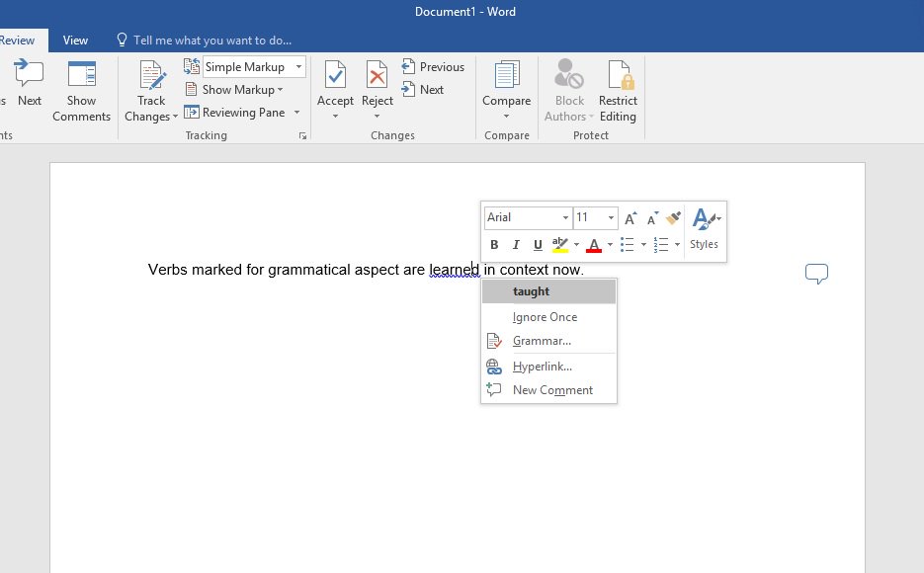Grow the font size
Image resolution: width=924 pixels, height=573 pixels.
[630, 218]
